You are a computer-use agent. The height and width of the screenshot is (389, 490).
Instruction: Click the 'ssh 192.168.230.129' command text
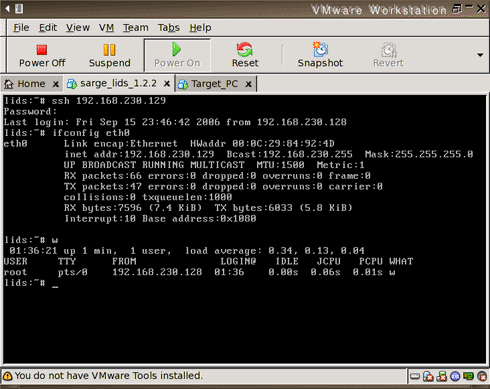(109, 101)
